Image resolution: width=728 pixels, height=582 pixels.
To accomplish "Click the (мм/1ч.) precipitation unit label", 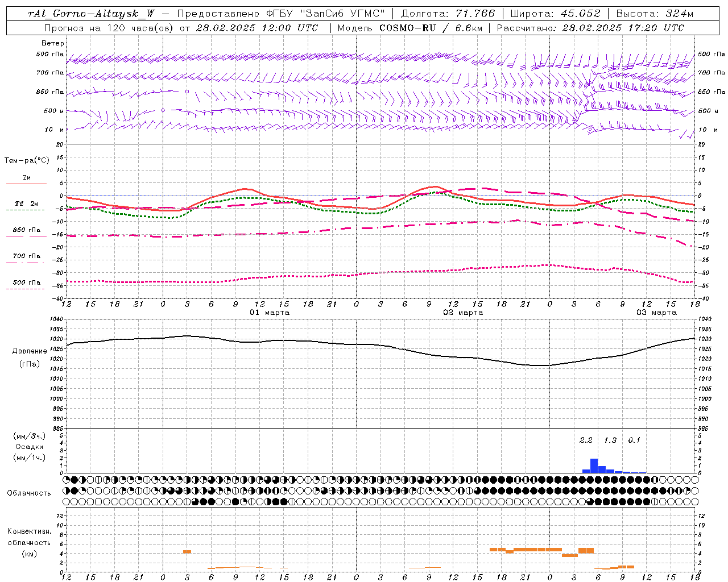I will pos(30,458).
